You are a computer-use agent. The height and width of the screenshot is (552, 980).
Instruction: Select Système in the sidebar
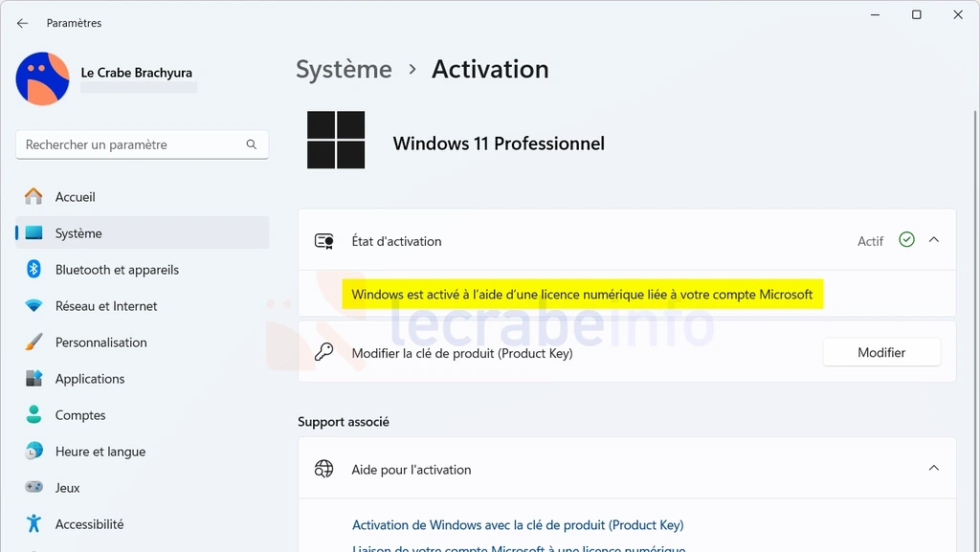coord(143,232)
